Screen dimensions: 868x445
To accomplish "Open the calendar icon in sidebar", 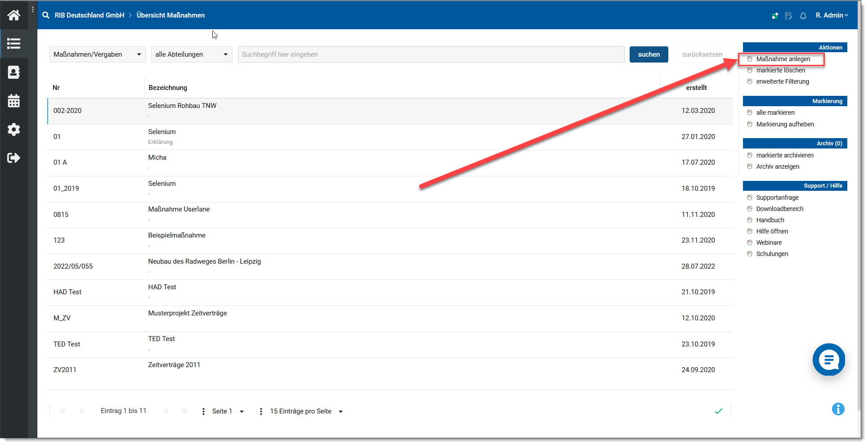I will [x=13, y=101].
